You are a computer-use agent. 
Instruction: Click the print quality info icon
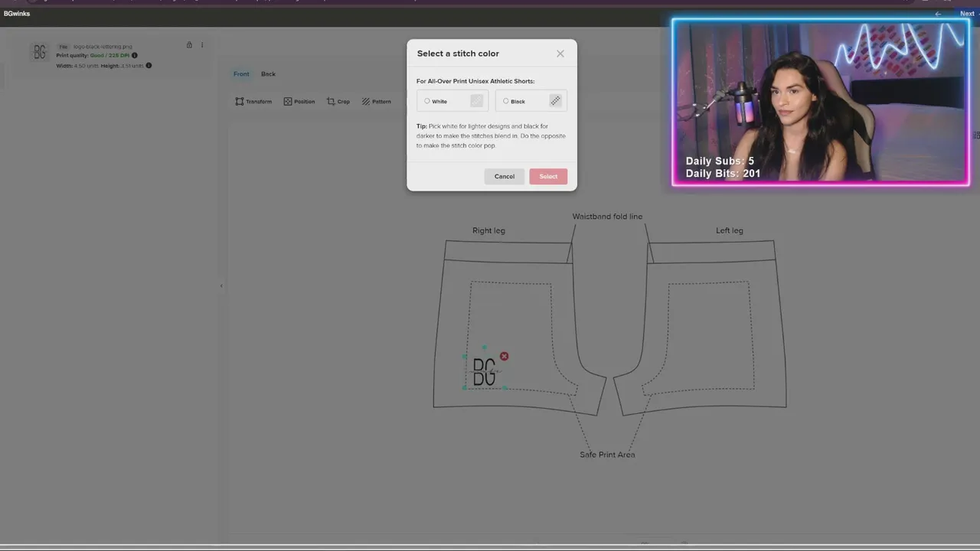[135, 55]
